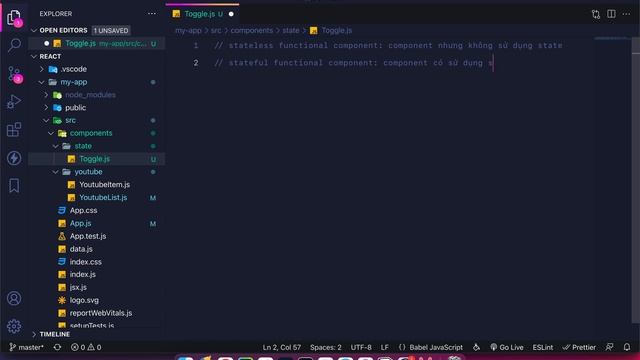Open the notifications bell icon
640x360 pixels.
point(627,347)
